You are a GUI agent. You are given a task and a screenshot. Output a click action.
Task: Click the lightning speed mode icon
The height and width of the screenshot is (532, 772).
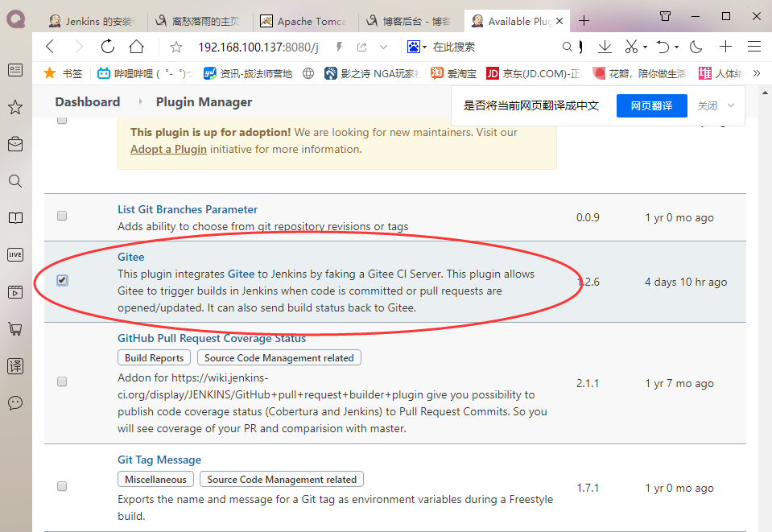[339, 47]
